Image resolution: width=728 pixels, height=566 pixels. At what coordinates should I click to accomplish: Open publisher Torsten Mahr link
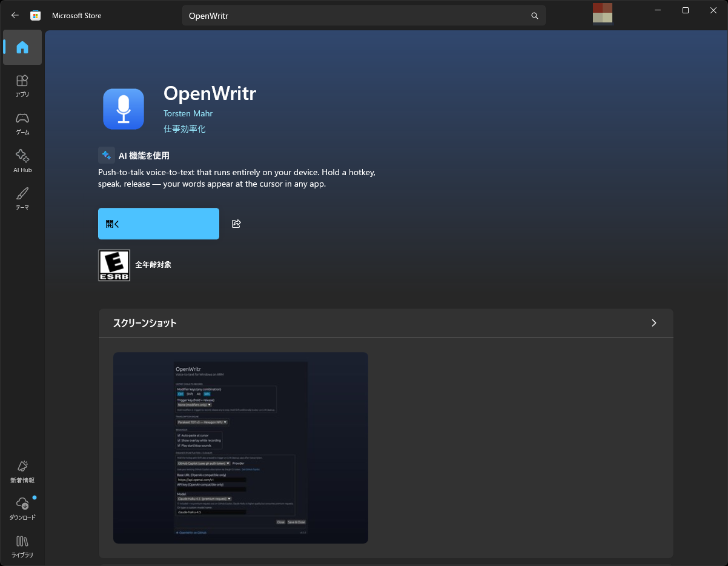[188, 113]
